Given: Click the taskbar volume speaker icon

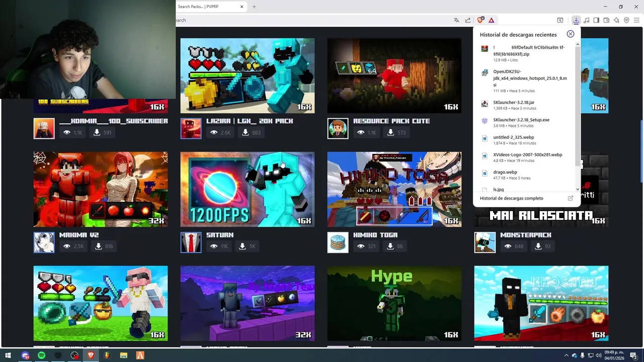Looking at the screenshot, I should [598, 355].
